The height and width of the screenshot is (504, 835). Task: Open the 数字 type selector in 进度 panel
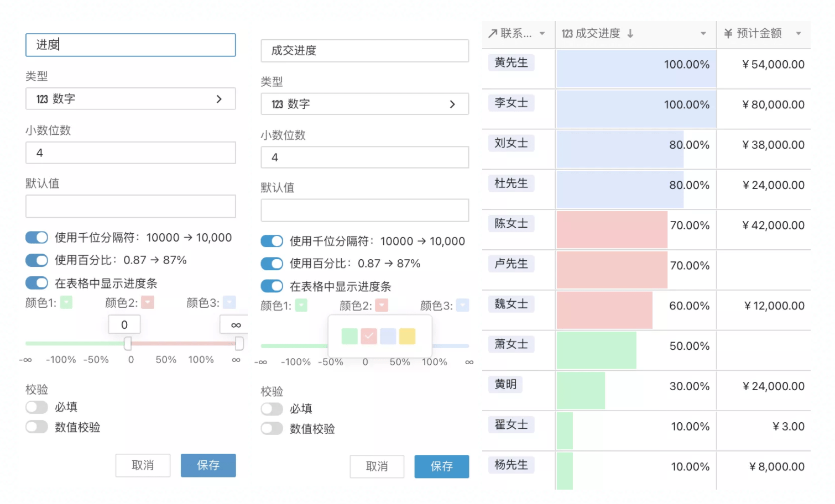(x=131, y=99)
